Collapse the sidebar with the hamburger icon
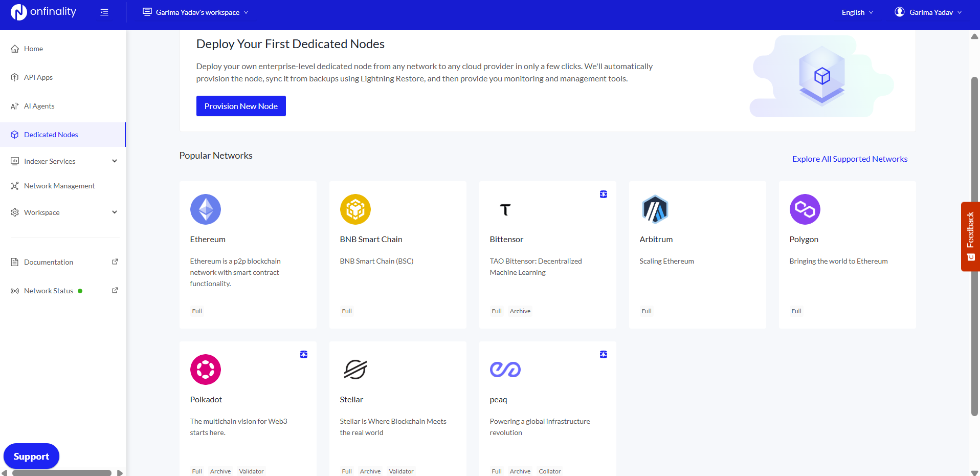This screenshot has height=476, width=980. click(104, 12)
